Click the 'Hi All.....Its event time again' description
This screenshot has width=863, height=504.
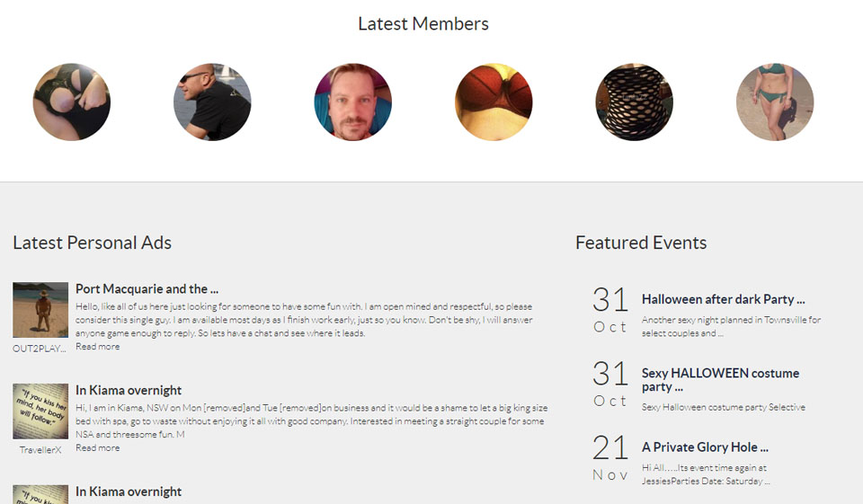[705, 474]
